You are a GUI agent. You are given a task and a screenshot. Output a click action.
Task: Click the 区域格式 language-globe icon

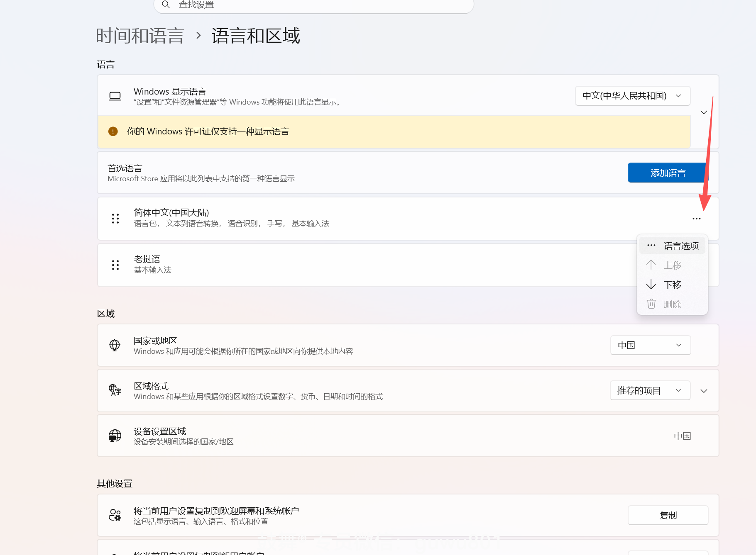pyautogui.click(x=115, y=390)
